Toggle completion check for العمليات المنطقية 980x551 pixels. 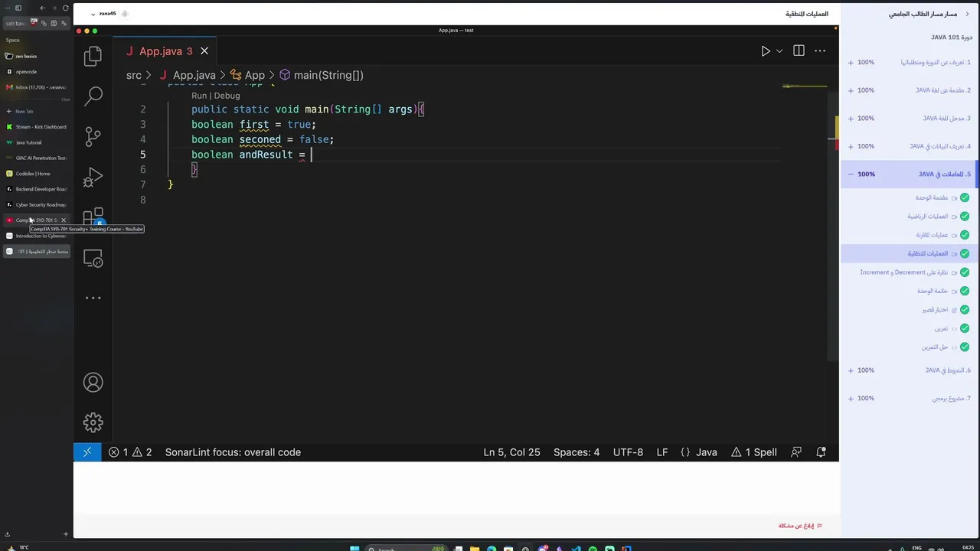click(x=965, y=253)
